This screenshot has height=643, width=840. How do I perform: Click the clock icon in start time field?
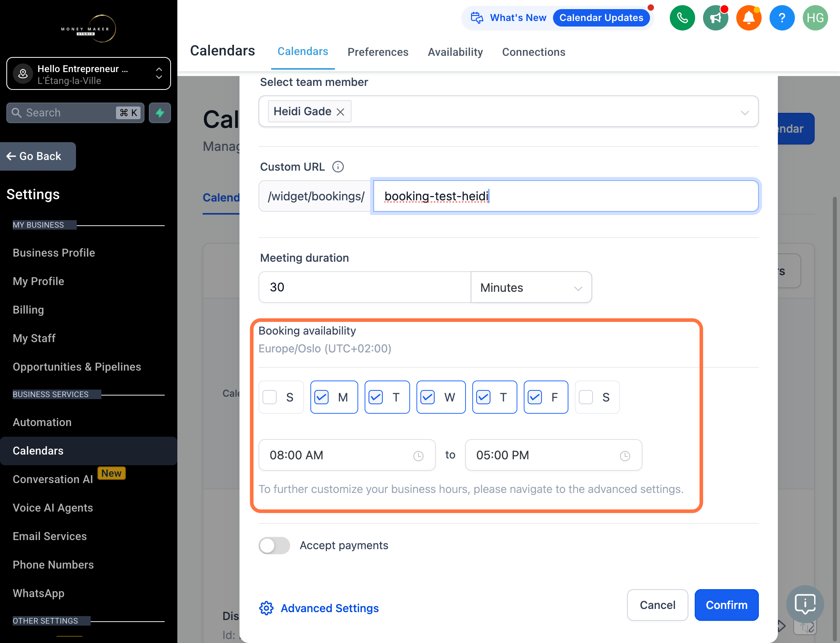coord(418,456)
